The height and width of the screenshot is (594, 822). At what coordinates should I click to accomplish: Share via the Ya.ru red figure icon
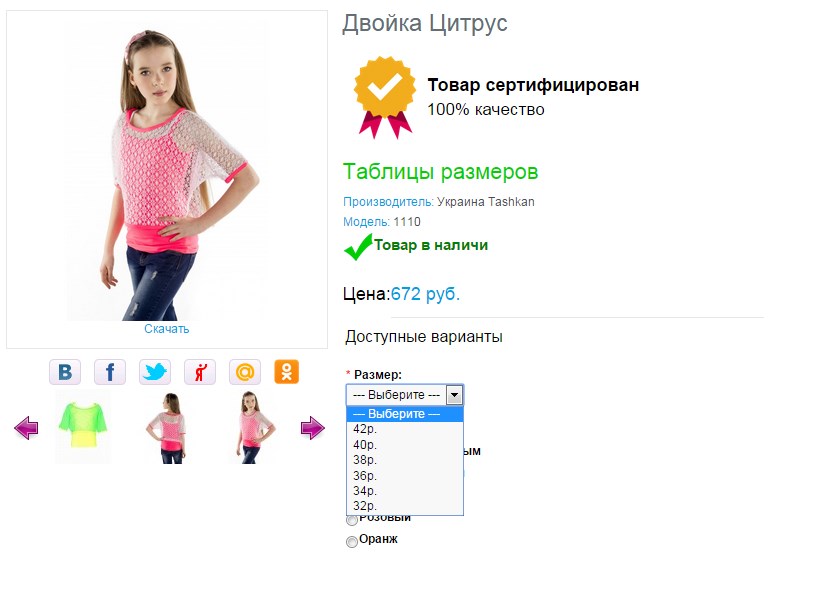click(200, 372)
